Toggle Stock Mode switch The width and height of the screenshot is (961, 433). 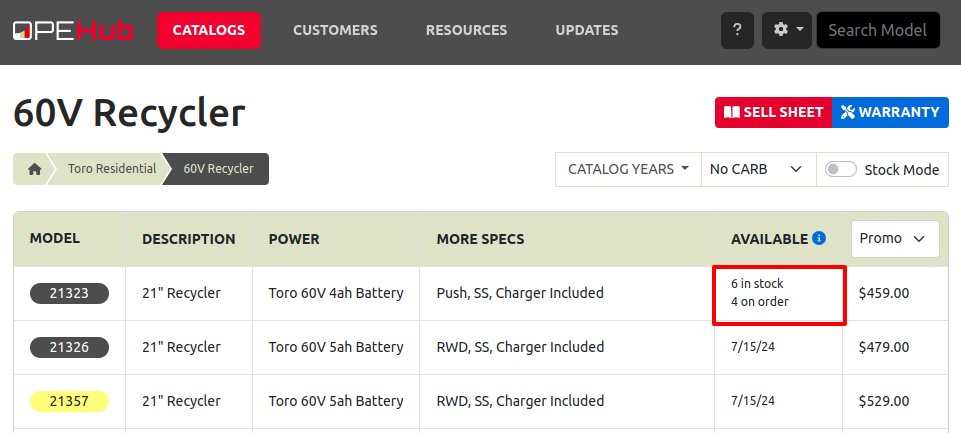pyautogui.click(x=840, y=169)
